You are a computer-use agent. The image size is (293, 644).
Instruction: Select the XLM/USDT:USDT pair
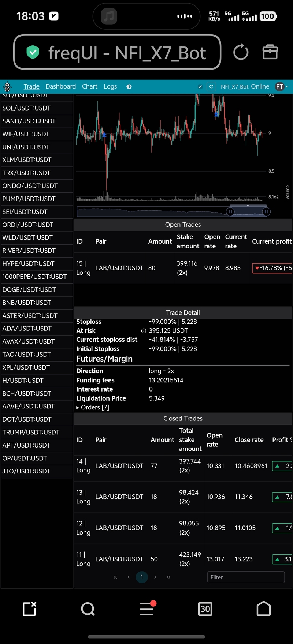click(37, 160)
